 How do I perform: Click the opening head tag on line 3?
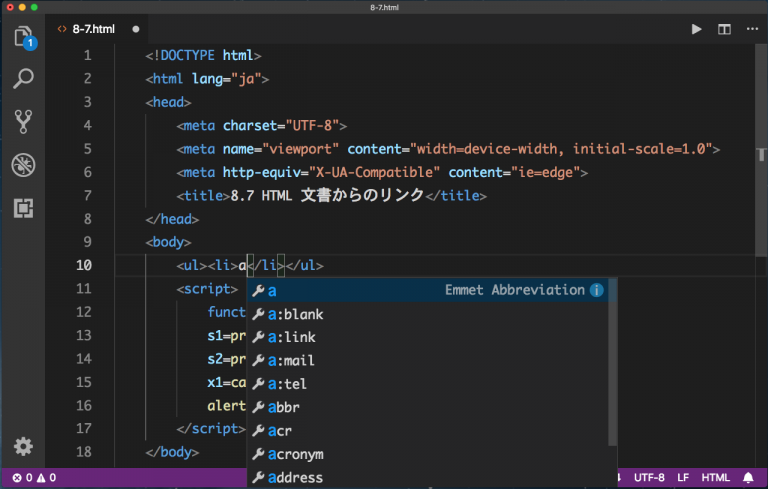(168, 102)
